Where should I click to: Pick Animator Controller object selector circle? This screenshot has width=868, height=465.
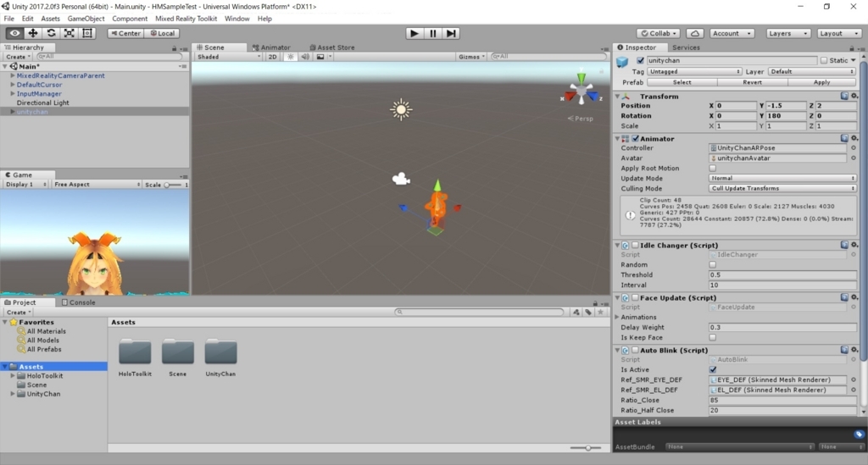(853, 148)
